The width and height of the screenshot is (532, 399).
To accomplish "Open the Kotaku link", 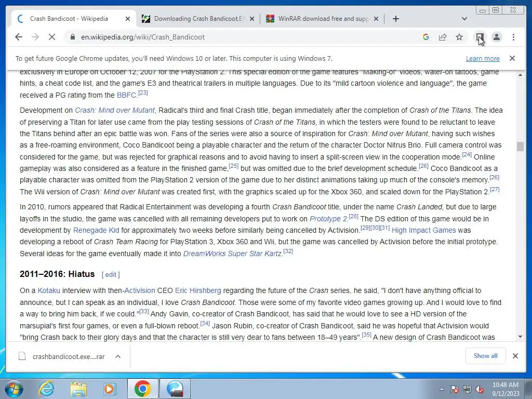I will coord(49,291).
